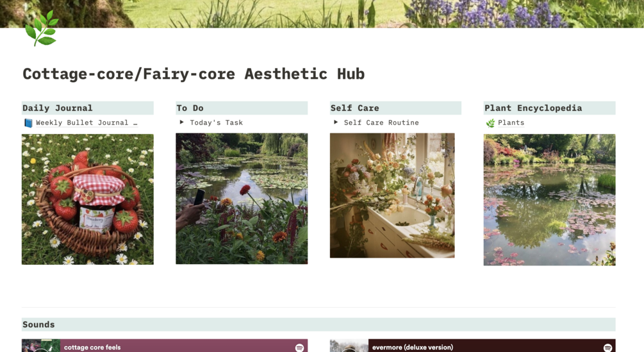
Task: Click the herb icon next to Plants
Action: point(490,123)
